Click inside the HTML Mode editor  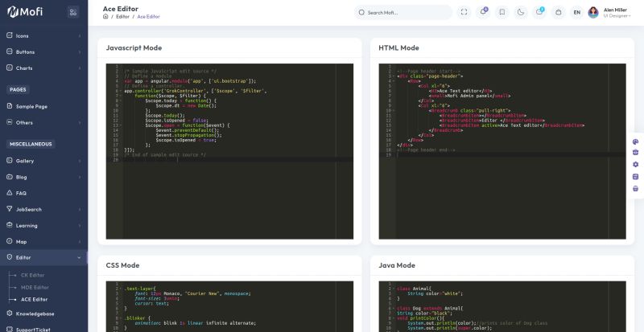click(502, 151)
